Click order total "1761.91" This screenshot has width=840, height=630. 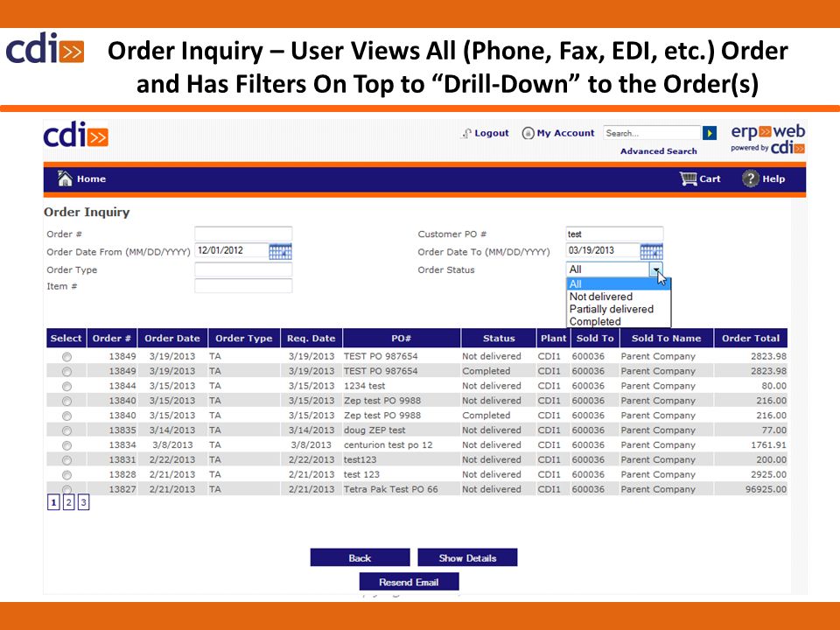coord(769,444)
